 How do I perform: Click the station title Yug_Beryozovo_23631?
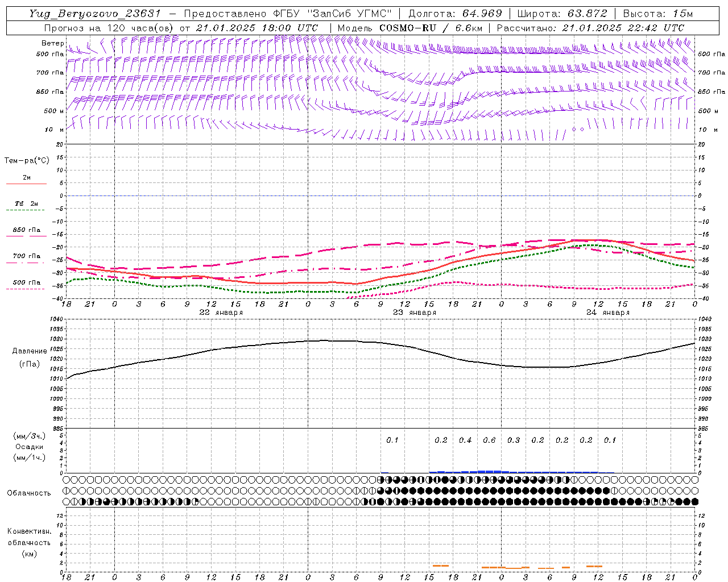pos(96,14)
